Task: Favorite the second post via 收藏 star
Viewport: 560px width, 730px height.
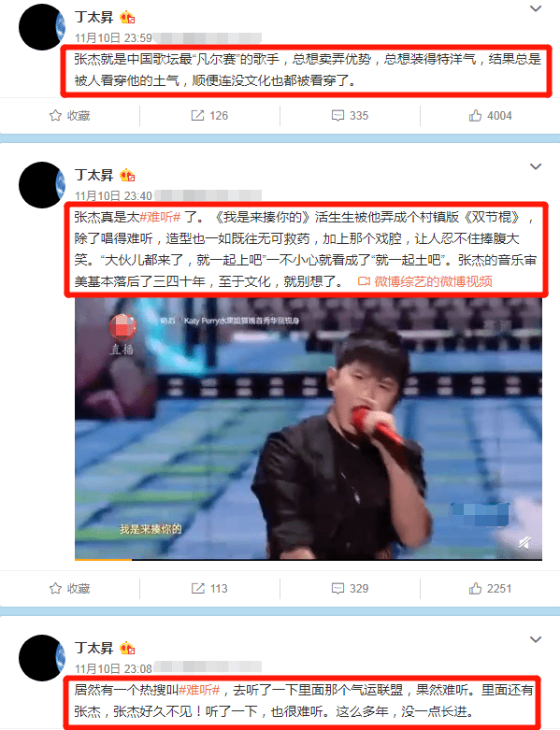Action: pyautogui.click(x=70, y=589)
